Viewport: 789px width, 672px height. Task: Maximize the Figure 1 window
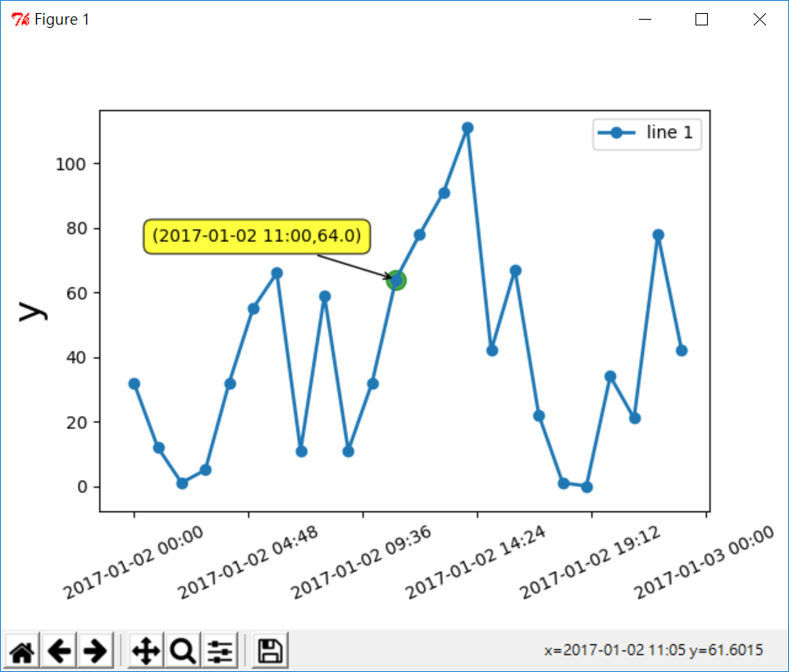coord(701,20)
